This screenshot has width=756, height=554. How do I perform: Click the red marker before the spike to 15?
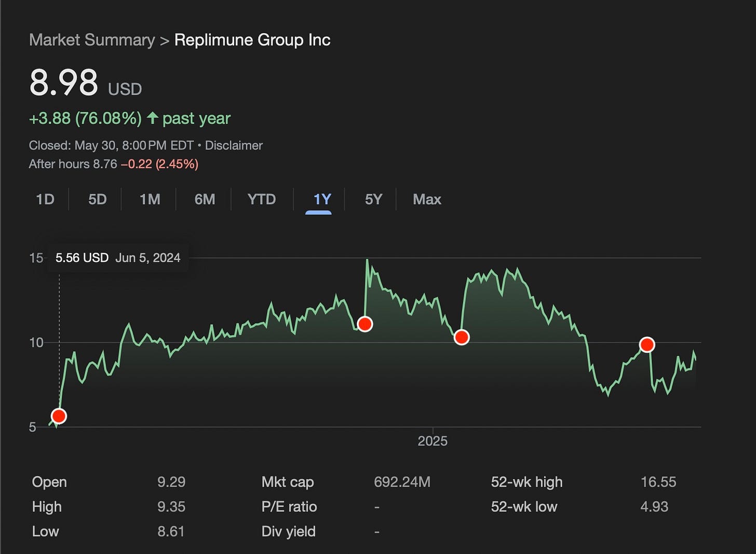click(365, 325)
